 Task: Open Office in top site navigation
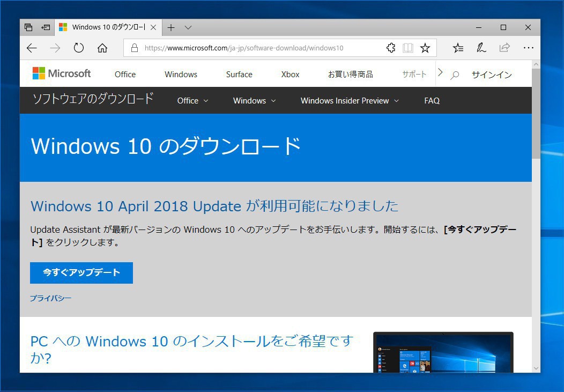[x=125, y=75]
